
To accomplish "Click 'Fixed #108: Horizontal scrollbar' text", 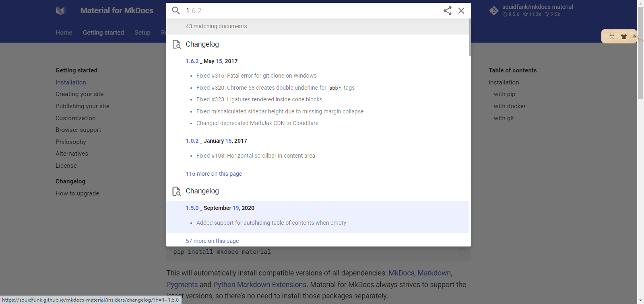I will (256, 156).
